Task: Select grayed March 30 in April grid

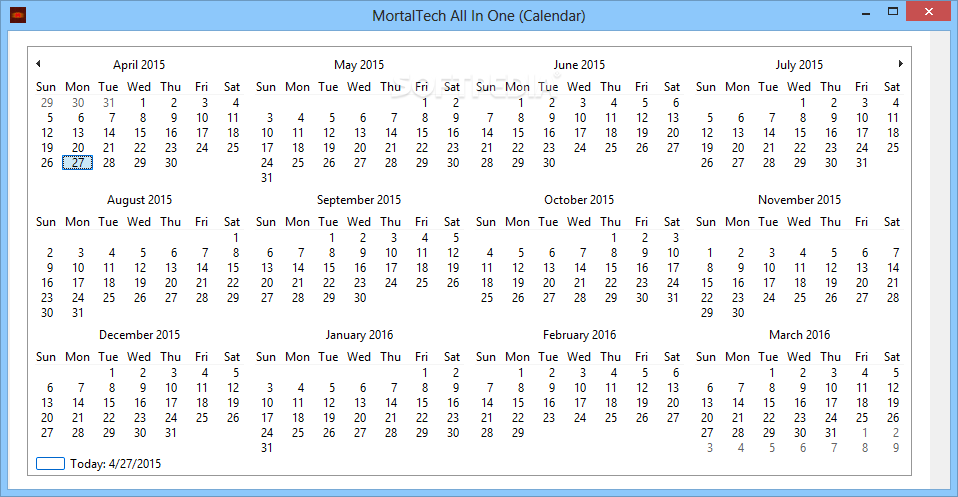Action: pos(78,103)
